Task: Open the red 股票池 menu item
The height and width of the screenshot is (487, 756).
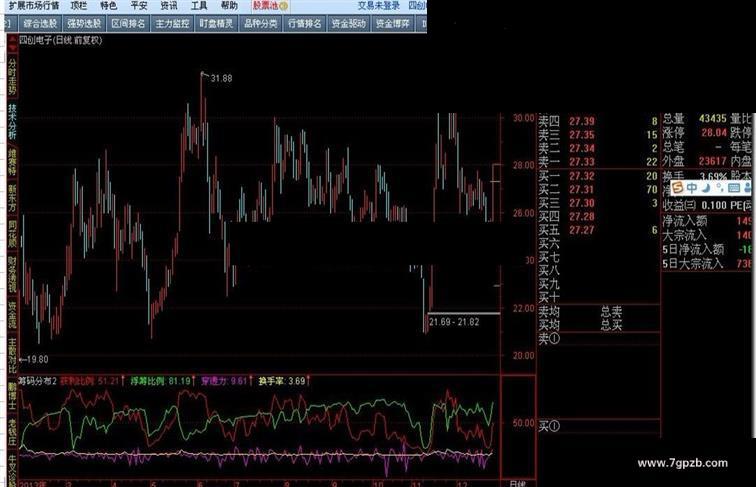Action: pos(265,6)
